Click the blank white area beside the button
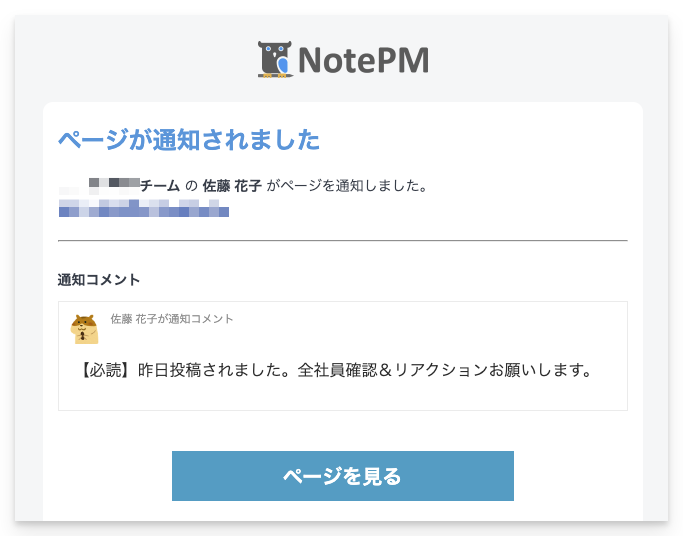Screen dimensions: 683x536 pos(577,476)
